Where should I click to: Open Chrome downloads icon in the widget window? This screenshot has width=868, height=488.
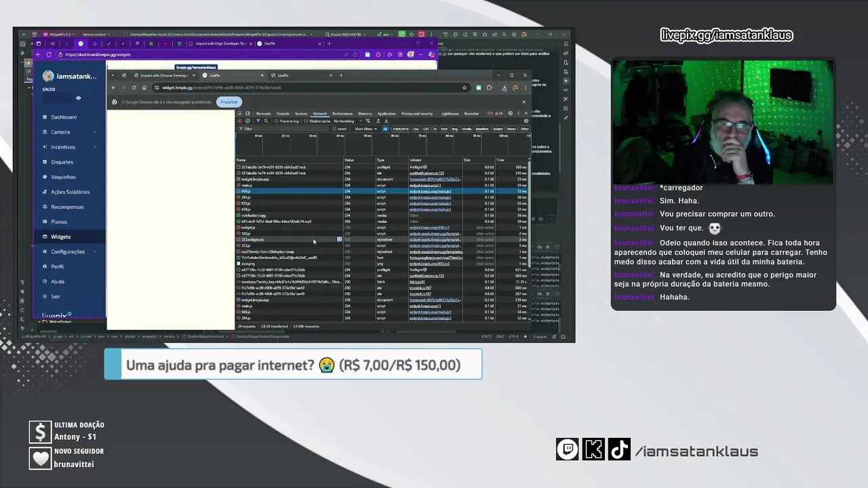pos(504,87)
